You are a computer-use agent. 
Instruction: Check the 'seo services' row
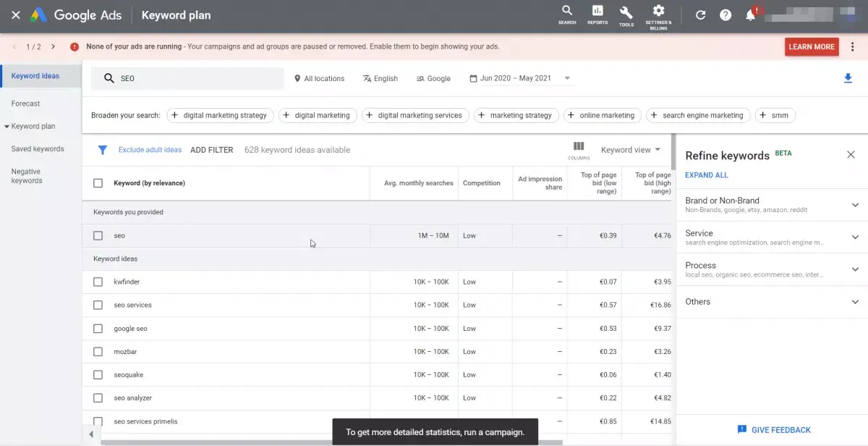98,305
